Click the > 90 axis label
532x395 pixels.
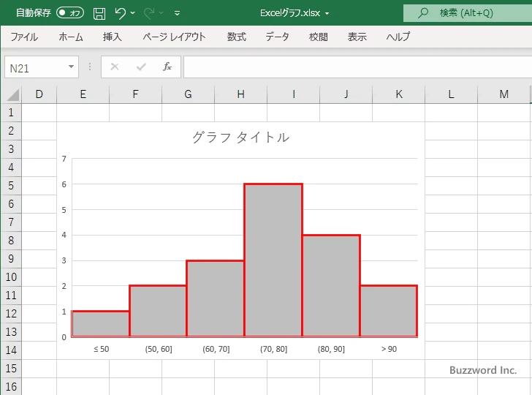click(x=389, y=349)
